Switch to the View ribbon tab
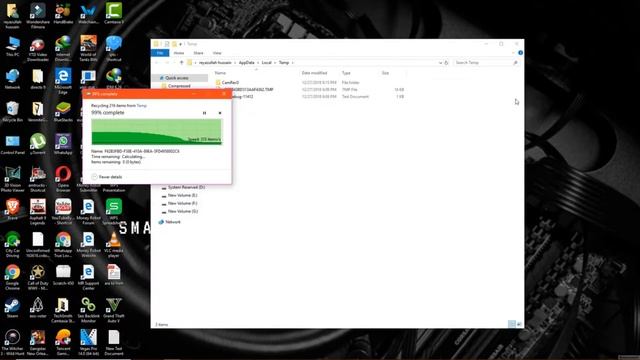The height and width of the screenshot is (360, 640). coord(217,53)
